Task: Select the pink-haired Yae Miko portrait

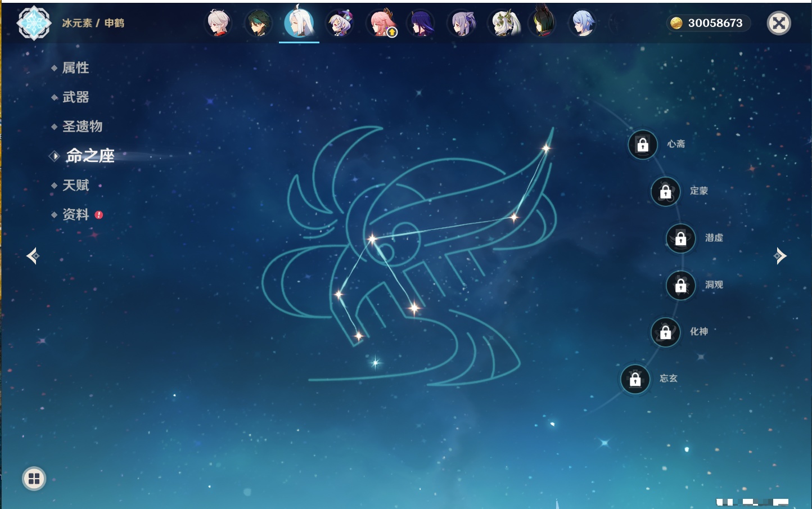Action: (x=381, y=23)
